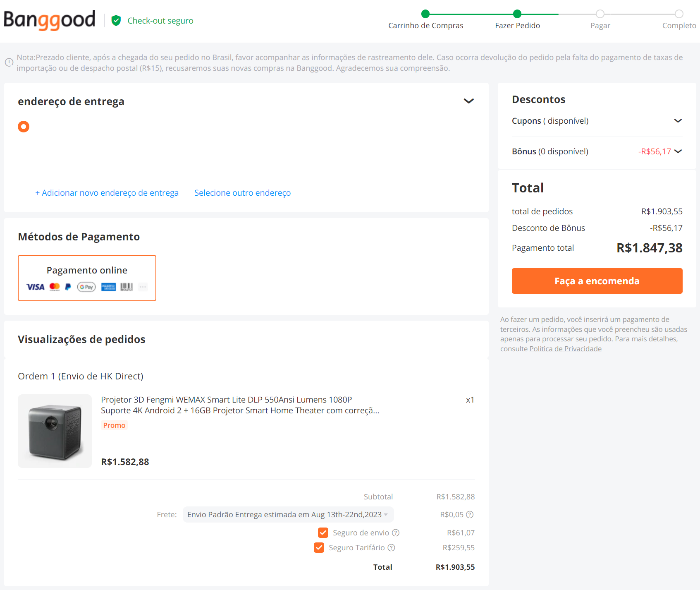Click Adicionar novo endereço de entrega link
This screenshot has width=700, height=590.
[x=107, y=193]
